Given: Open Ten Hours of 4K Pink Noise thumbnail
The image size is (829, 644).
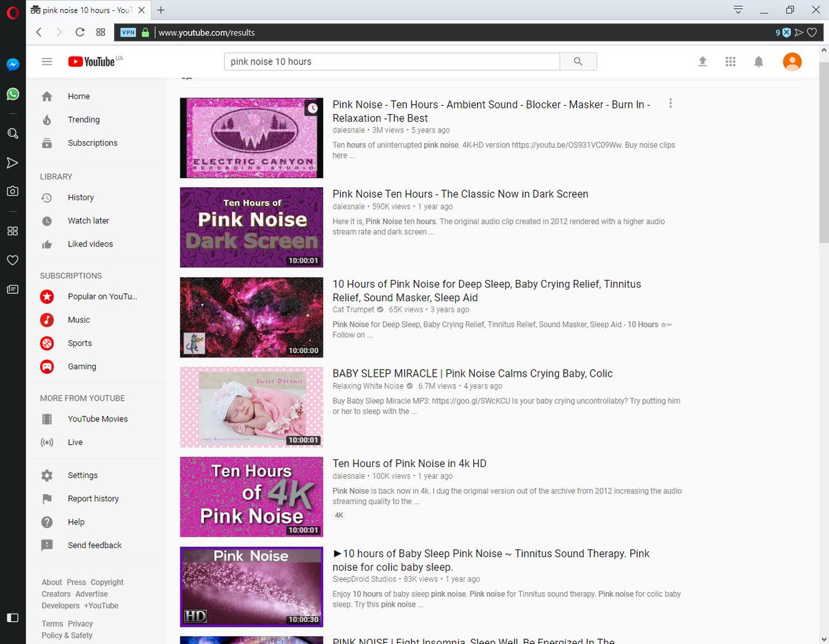Looking at the screenshot, I should pyautogui.click(x=251, y=497).
